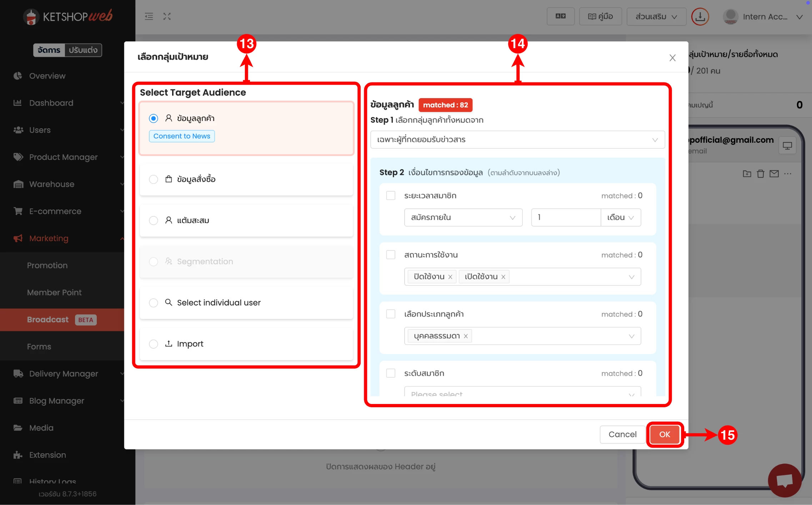This screenshot has height=505, width=812.
Task: Click the membership duration number field
Action: click(566, 217)
